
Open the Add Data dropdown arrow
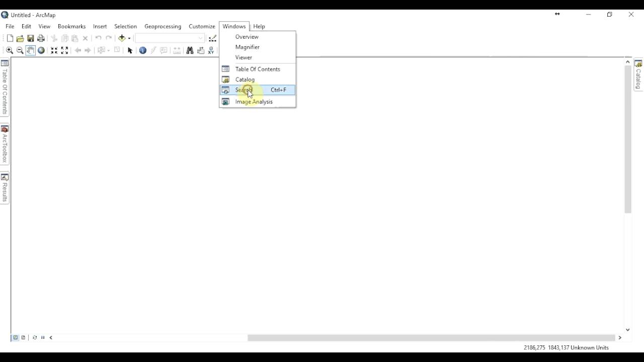coord(129,38)
